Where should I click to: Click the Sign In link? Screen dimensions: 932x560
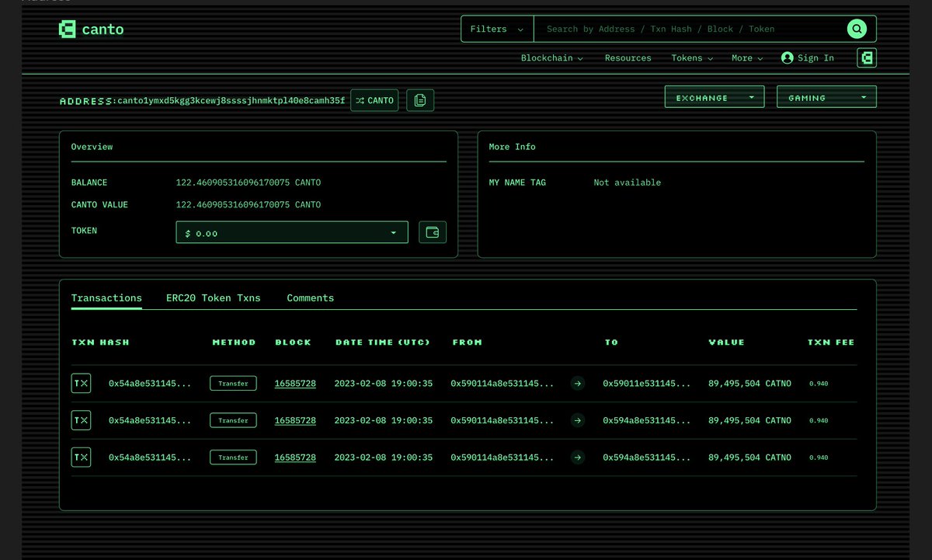click(815, 58)
